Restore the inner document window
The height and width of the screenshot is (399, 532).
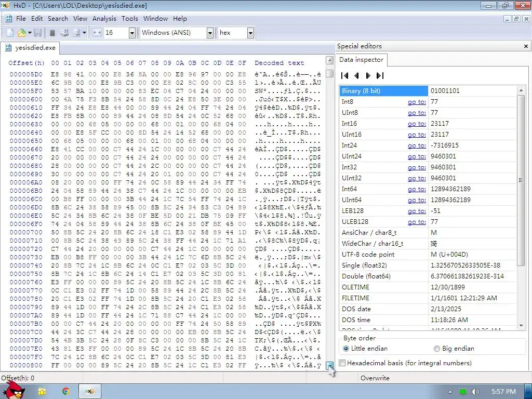click(x=516, y=19)
